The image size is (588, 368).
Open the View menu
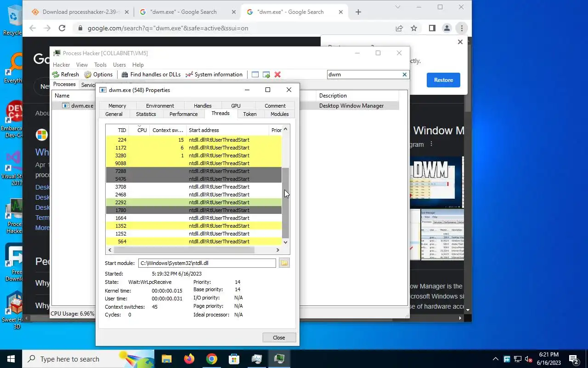(82, 65)
